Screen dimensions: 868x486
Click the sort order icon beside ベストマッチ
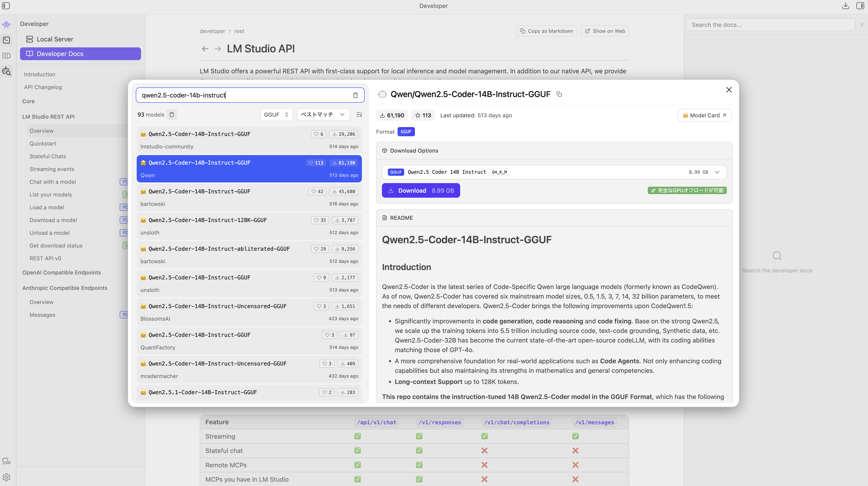tap(359, 115)
